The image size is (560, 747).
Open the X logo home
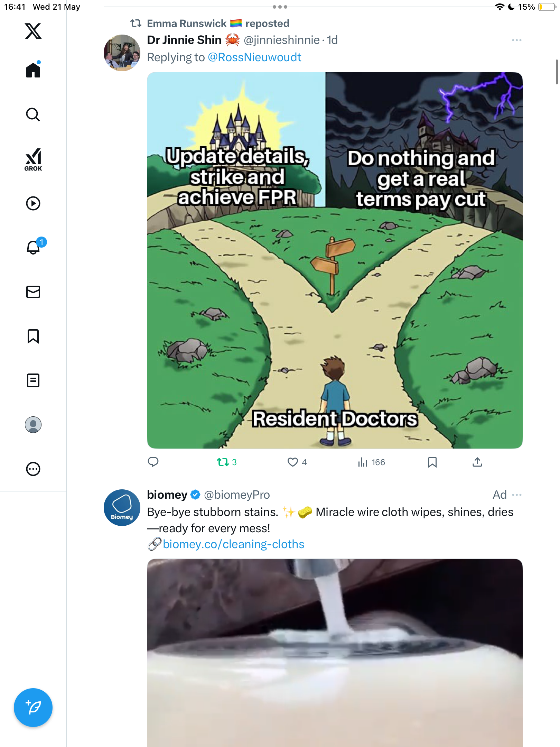point(33,31)
